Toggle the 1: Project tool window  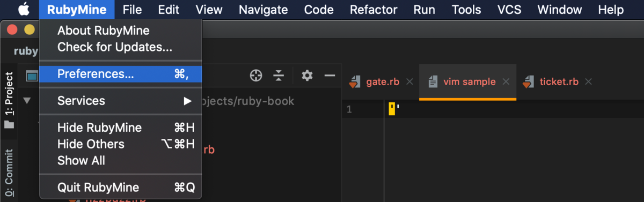(9, 100)
